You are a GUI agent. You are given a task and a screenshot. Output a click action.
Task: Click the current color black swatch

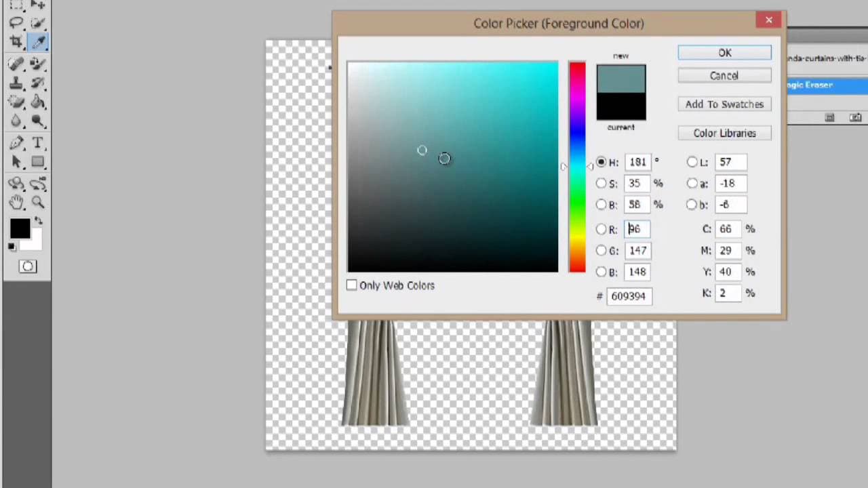[x=621, y=106]
